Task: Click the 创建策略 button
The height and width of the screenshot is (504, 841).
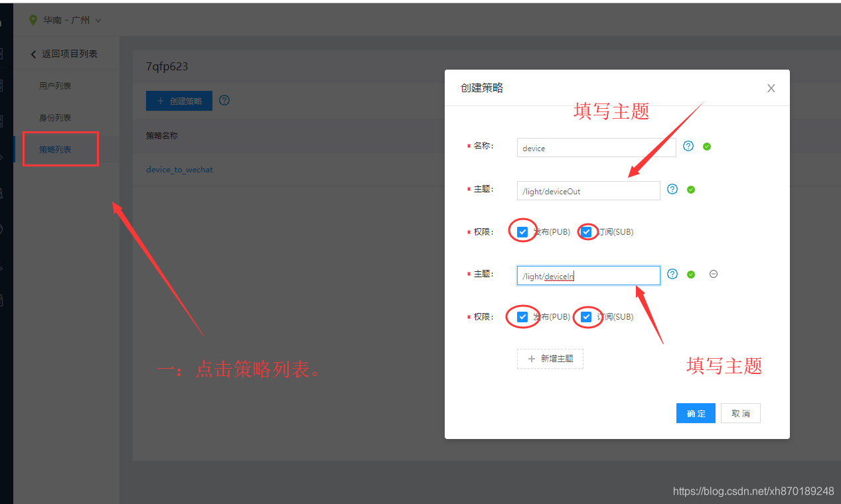Action: point(179,101)
